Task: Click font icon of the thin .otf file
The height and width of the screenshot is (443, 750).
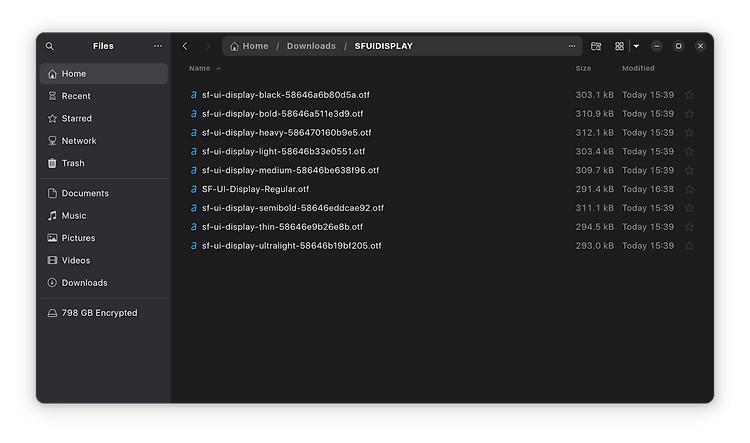Action: tap(193, 227)
